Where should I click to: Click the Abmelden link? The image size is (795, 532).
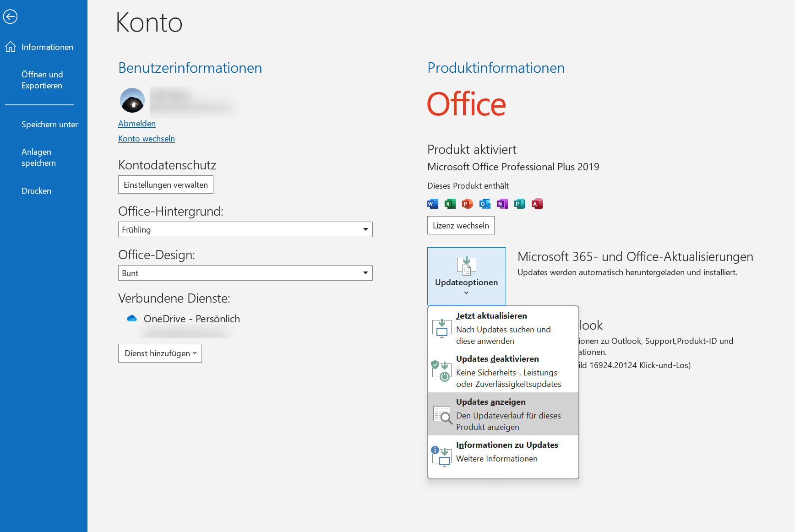coord(137,124)
